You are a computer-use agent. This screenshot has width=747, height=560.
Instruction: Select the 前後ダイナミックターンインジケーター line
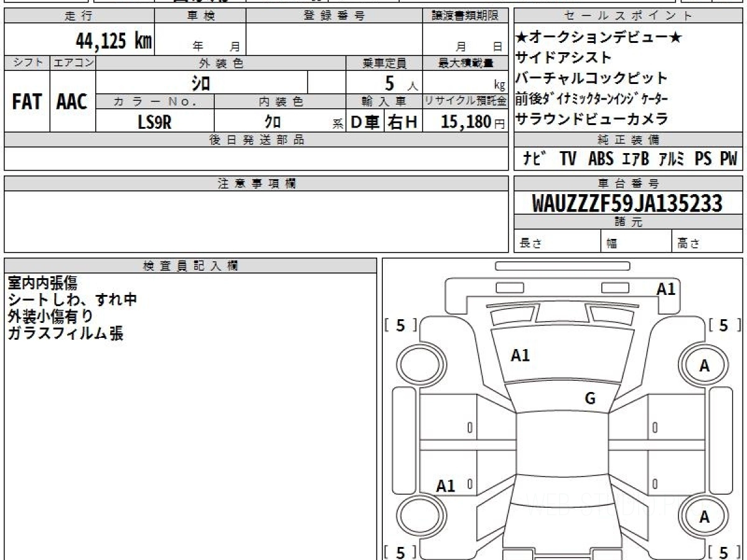(x=592, y=98)
